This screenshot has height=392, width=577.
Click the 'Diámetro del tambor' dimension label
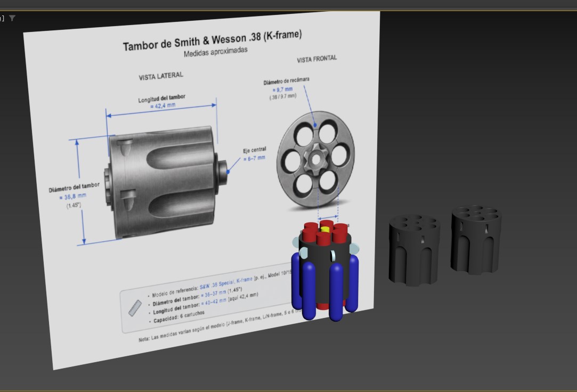click(74, 186)
